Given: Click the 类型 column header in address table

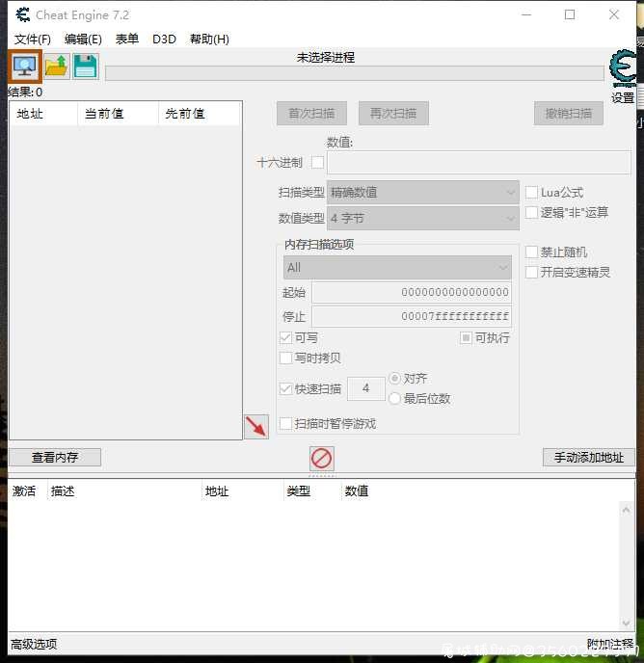Looking at the screenshot, I should 312,491.
